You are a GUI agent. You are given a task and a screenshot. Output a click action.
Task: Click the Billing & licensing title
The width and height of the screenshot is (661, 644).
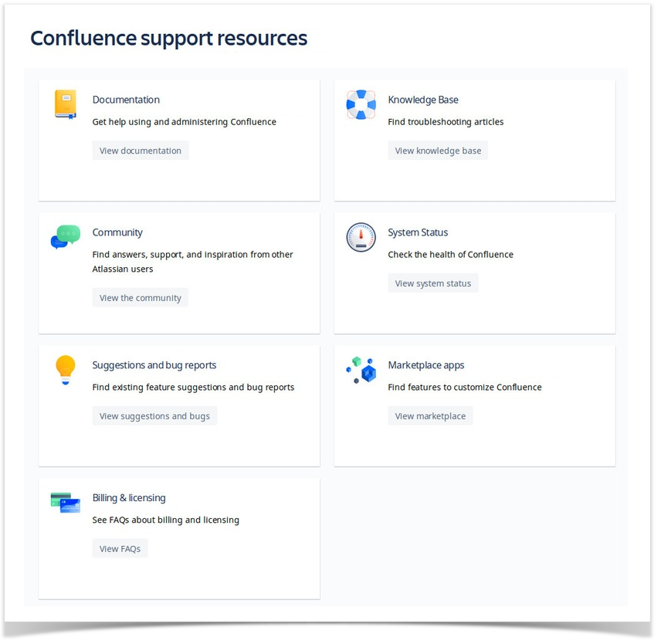pos(129,498)
